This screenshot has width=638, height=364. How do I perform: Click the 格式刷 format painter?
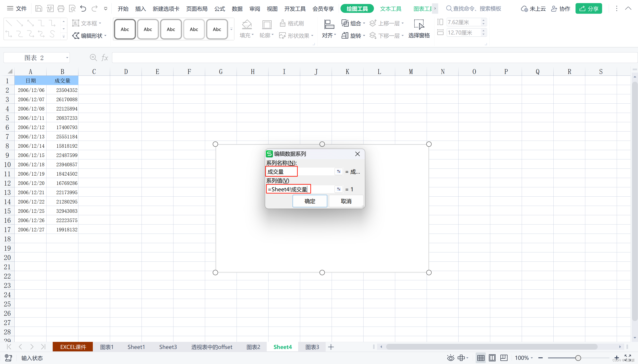tap(292, 23)
